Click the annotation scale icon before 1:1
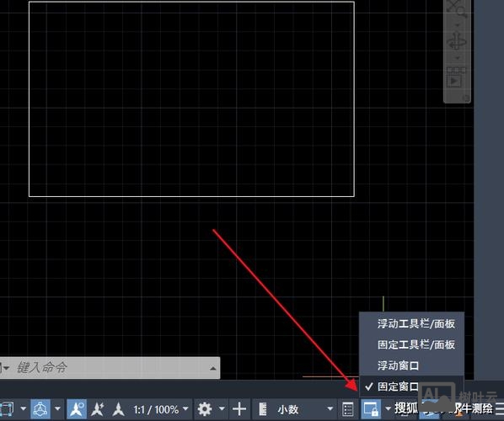The height and width of the screenshot is (421, 504). click(x=118, y=409)
